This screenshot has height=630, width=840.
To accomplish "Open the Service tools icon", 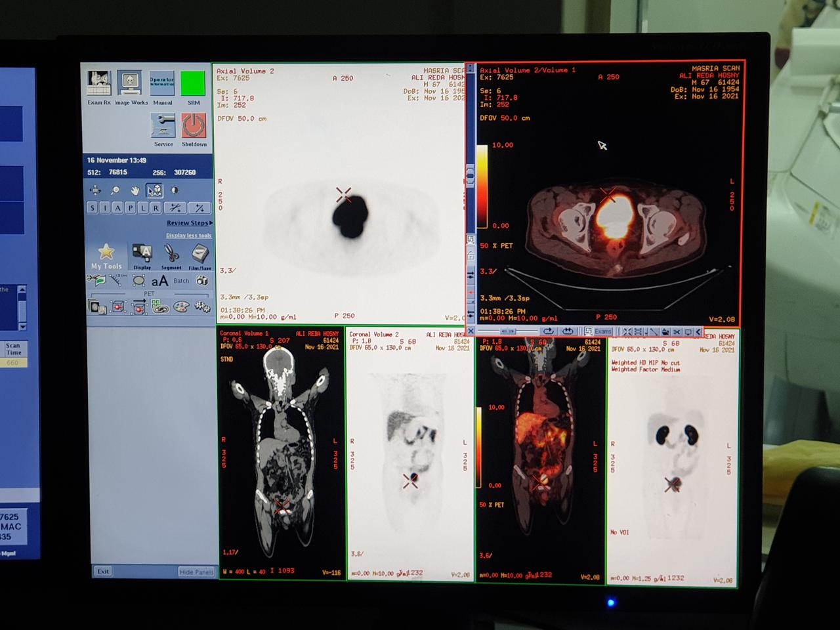I will [163, 125].
